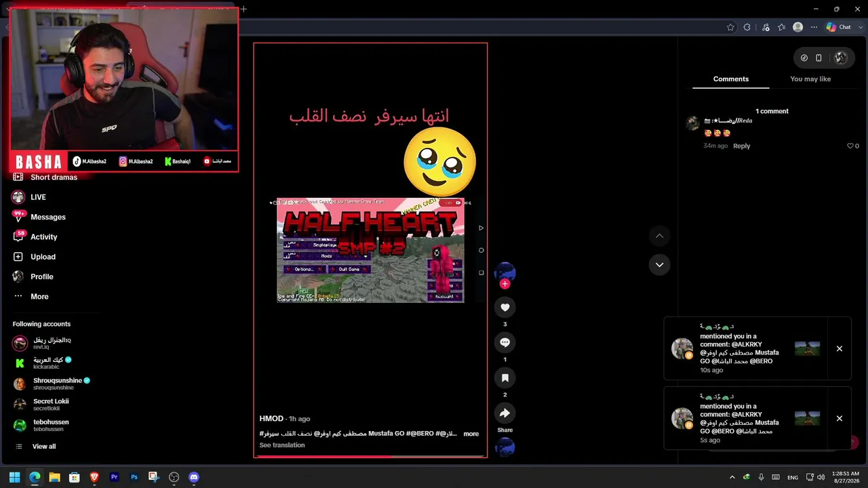The image size is (868, 488).
Task: Show hidden system tray icons
Action: click(x=732, y=478)
